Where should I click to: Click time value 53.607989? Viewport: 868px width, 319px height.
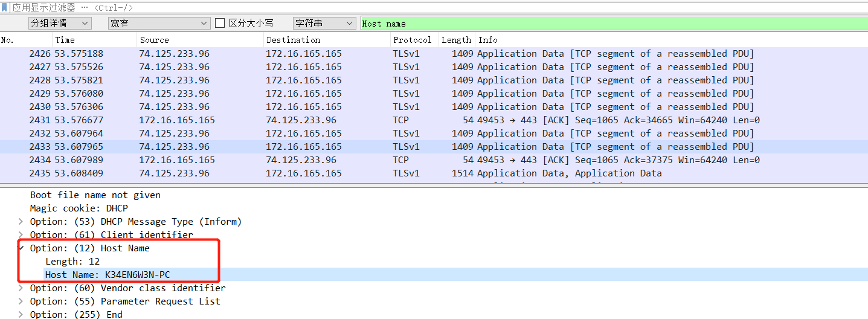[x=79, y=160]
